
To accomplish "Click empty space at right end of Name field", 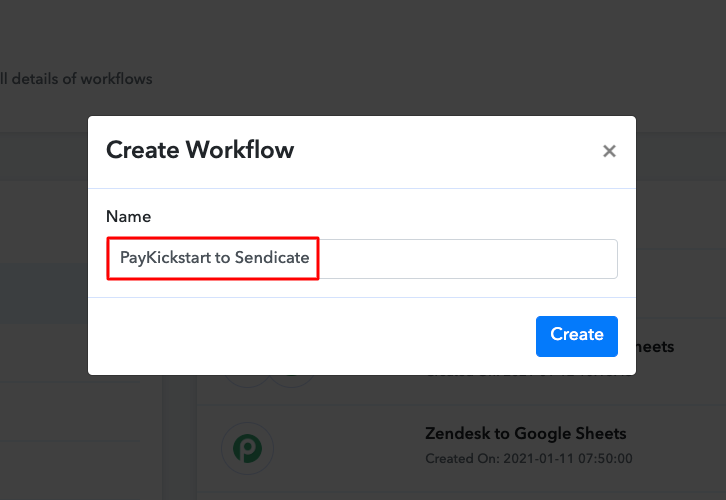I will tap(560, 258).
